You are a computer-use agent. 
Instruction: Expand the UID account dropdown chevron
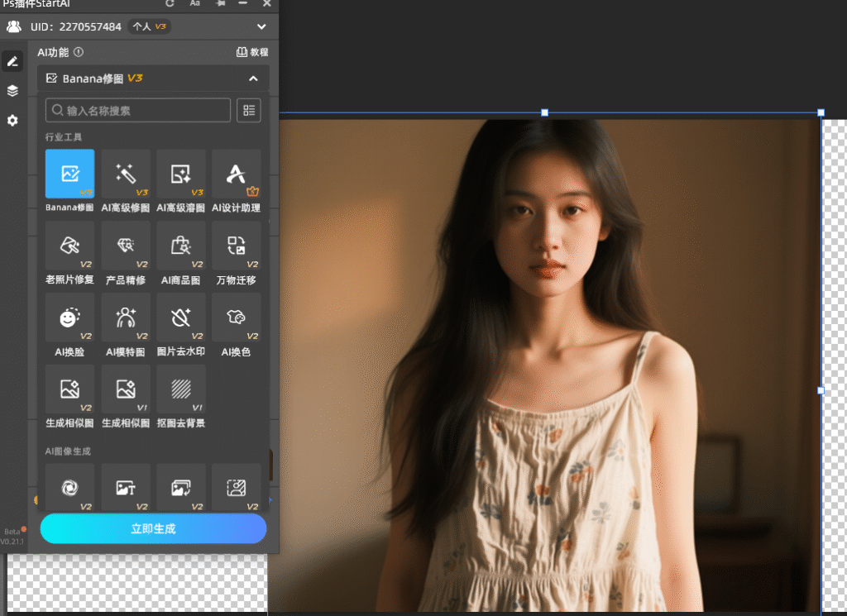click(261, 26)
